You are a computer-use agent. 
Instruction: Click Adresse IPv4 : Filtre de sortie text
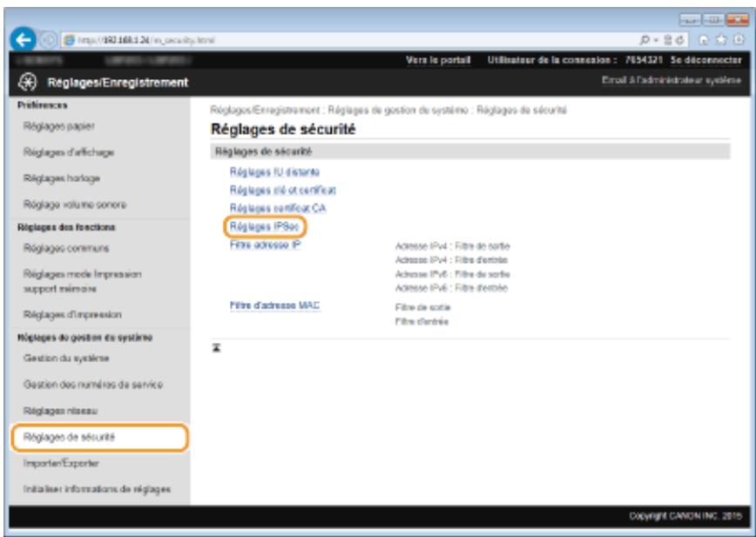452,246
